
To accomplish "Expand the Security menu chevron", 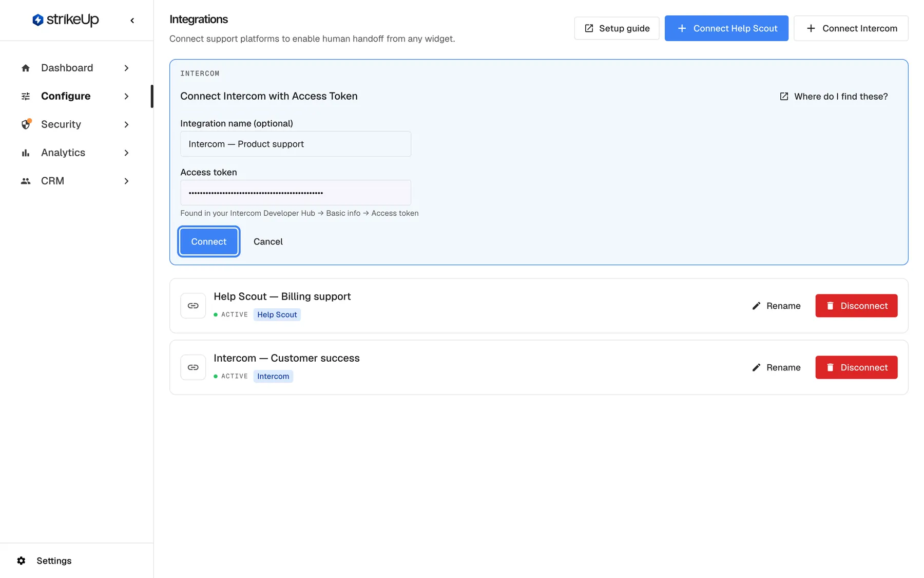I will 126,124.
